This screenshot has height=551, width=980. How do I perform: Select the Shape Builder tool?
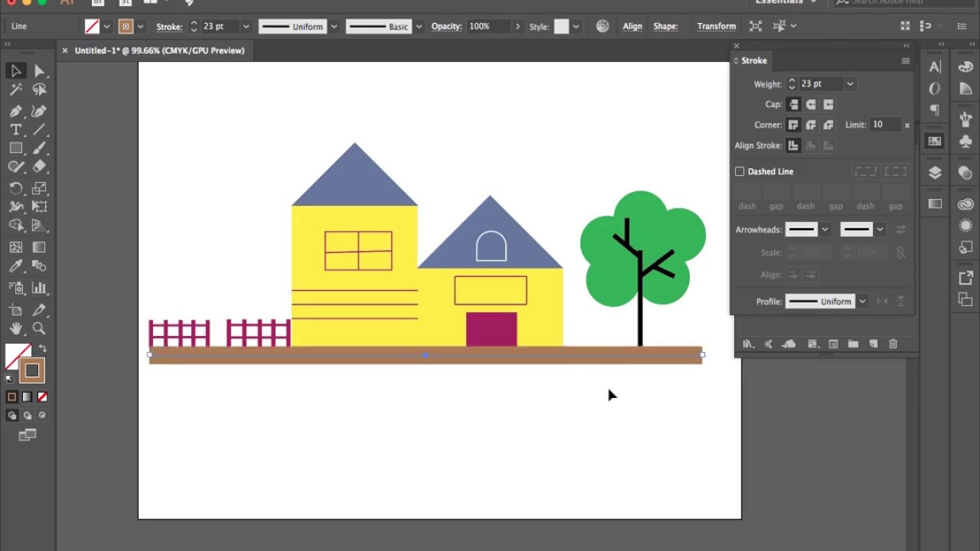[x=16, y=225]
